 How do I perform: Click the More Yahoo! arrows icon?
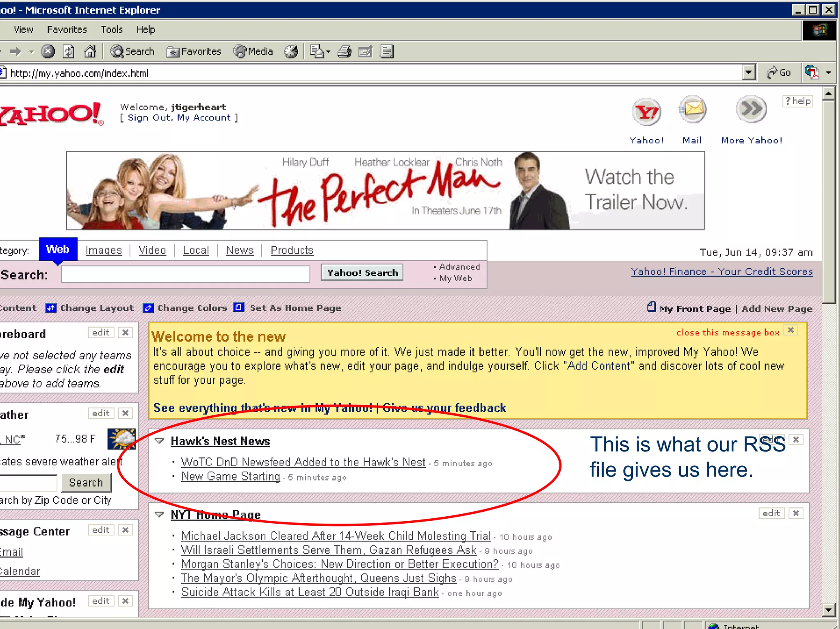(751, 110)
